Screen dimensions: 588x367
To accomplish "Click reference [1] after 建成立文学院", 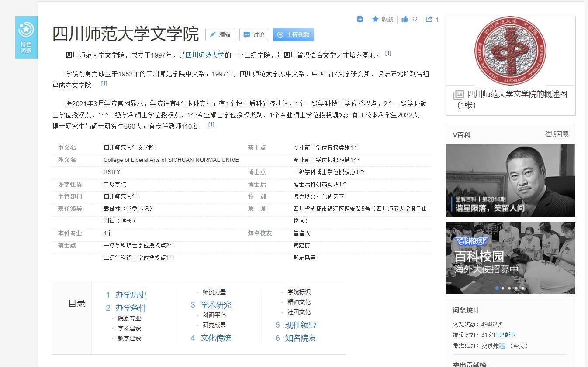I will coord(104,83).
